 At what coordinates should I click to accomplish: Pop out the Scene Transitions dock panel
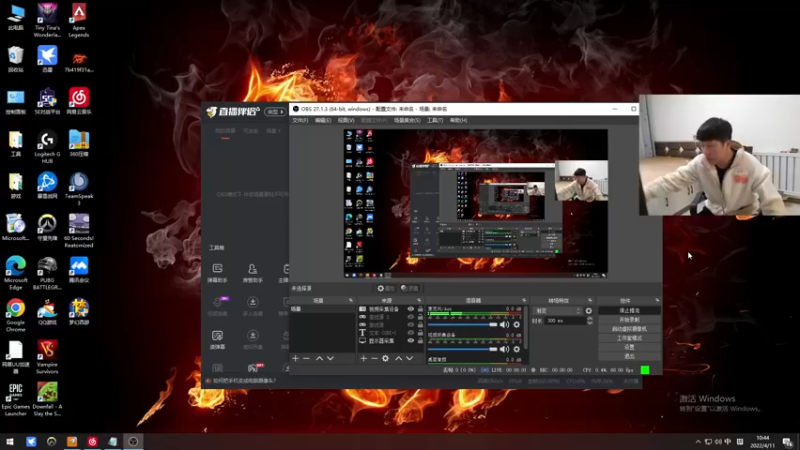click(590, 301)
